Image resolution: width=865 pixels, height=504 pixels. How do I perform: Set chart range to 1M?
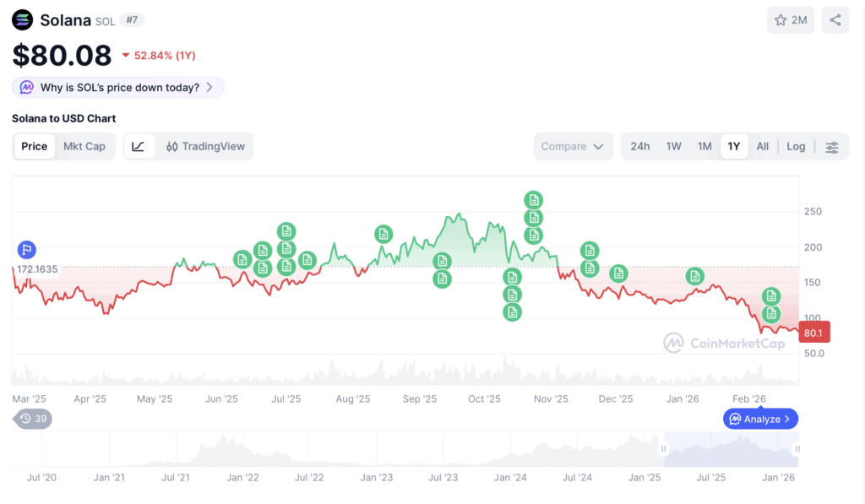click(x=705, y=146)
